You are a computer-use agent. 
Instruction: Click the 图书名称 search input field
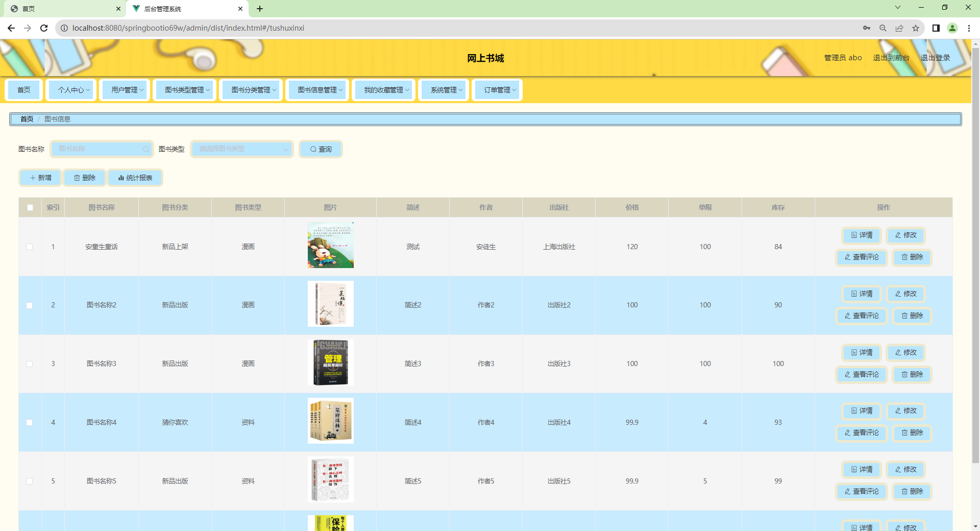(100, 149)
